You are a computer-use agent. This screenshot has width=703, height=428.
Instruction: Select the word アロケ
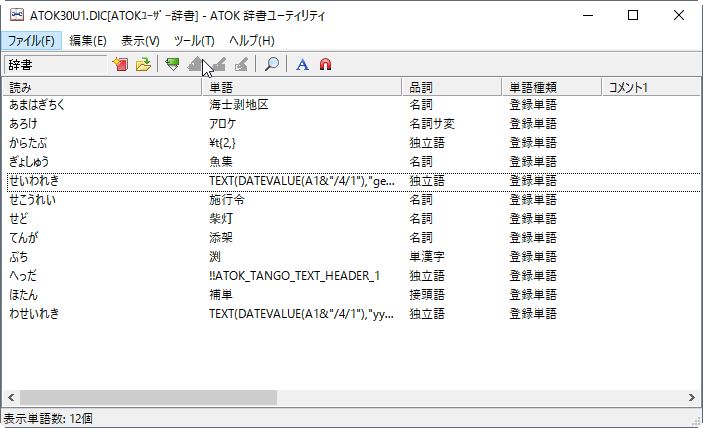tap(222, 124)
